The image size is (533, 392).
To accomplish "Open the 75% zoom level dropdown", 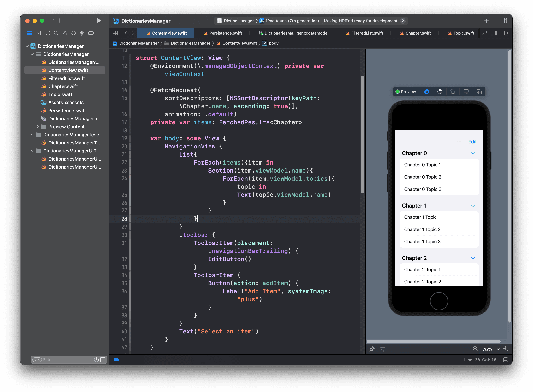I will tap(489, 349).
